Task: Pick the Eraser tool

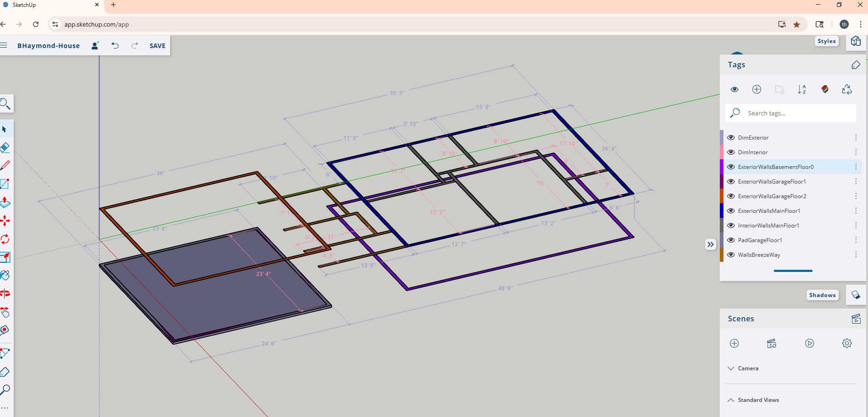Action: pos(5,147)
